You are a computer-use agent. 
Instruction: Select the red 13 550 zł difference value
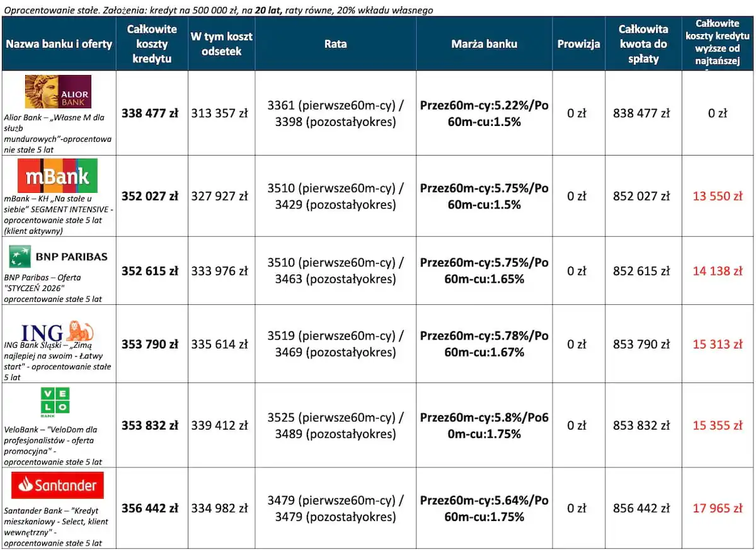(717, 196)
